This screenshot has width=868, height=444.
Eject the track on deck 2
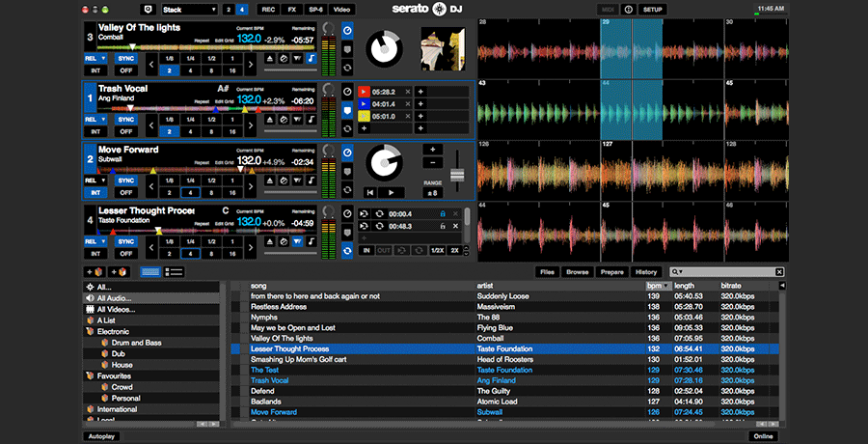(270, 180)
